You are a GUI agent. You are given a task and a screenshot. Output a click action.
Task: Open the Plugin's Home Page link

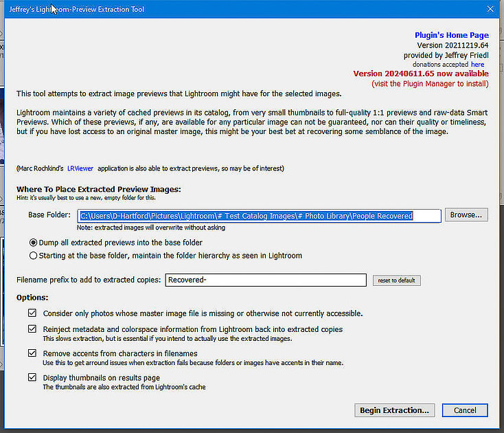452,35
